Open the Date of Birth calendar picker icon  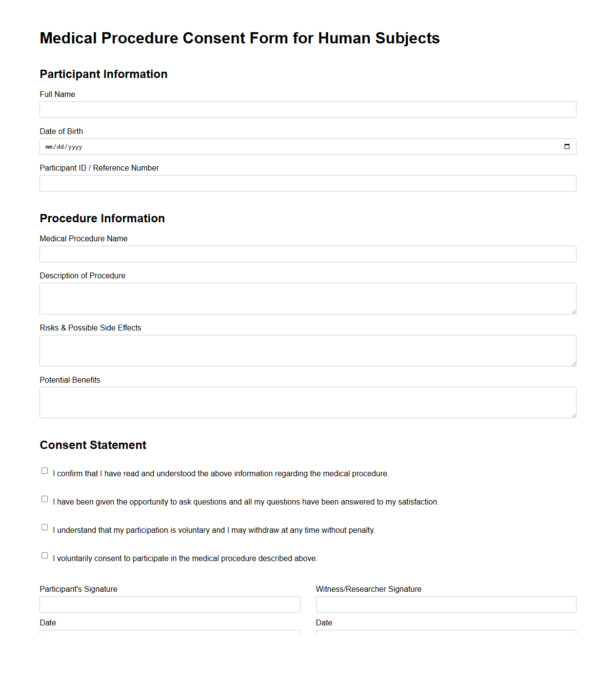click(567, 146)
